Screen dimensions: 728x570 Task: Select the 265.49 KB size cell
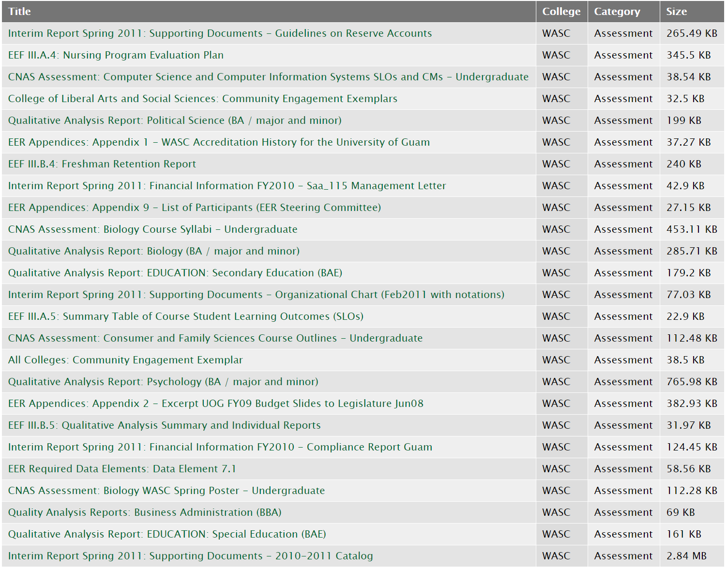(x=692, y=33)
